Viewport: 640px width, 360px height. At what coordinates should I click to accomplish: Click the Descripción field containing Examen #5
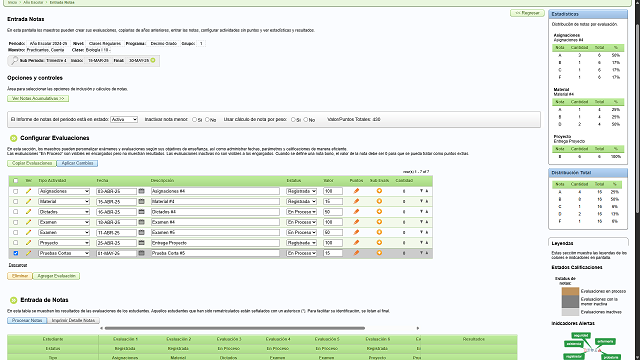[215, 232]
